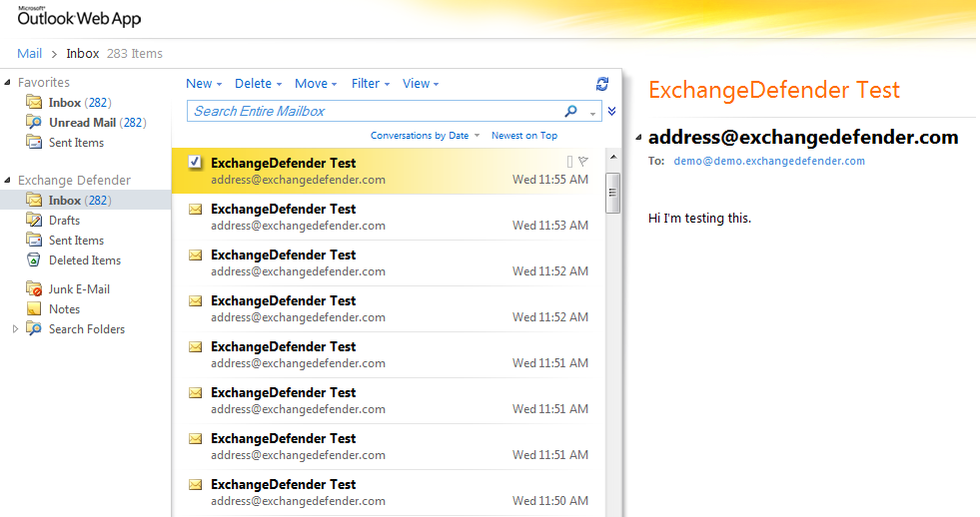Click the Deleted Items trash icon
The image size is (980, 517).
pyautogui.click(x=34, y=259)
